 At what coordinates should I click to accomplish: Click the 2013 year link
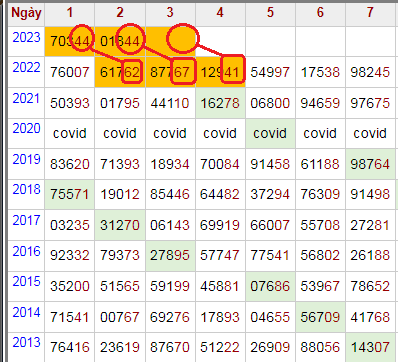(26, 342)
